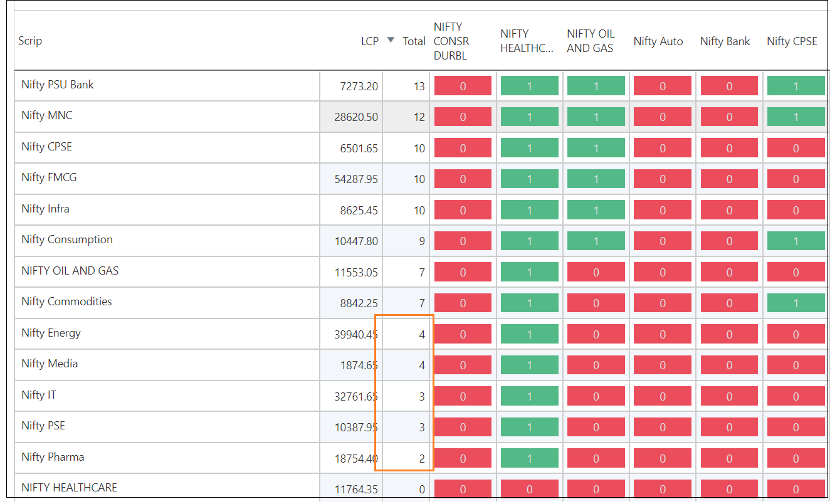The image size is (830, 504).
Task: Click green Healthcare cell in Nifty PSU Bank row
Action: click(530, 86)
